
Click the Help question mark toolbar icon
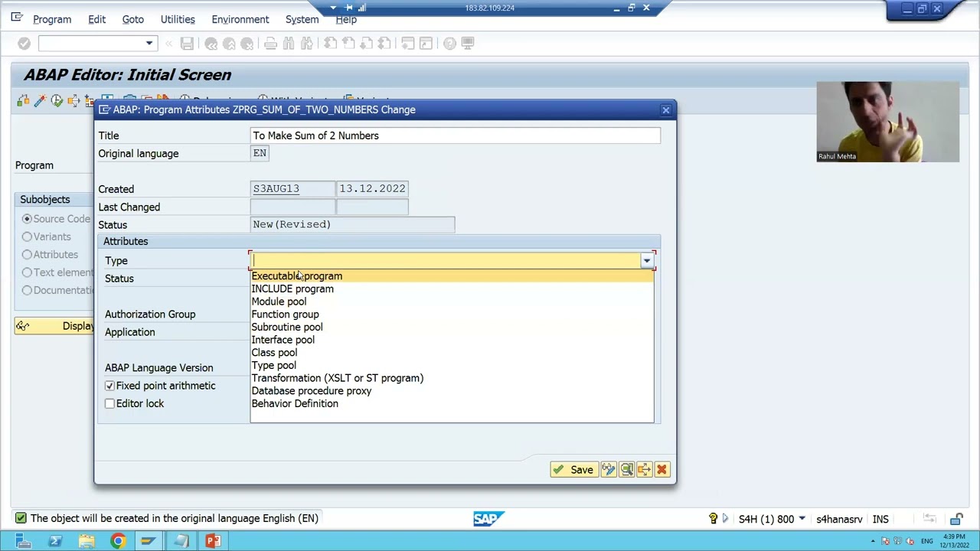[x=449, y=44]
